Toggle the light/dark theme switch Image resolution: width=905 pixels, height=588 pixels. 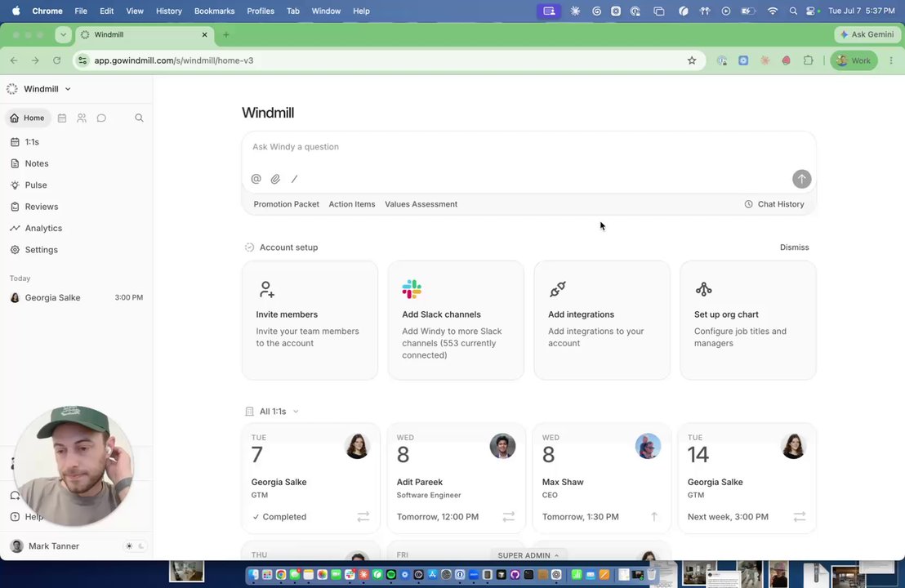point(135,546)
